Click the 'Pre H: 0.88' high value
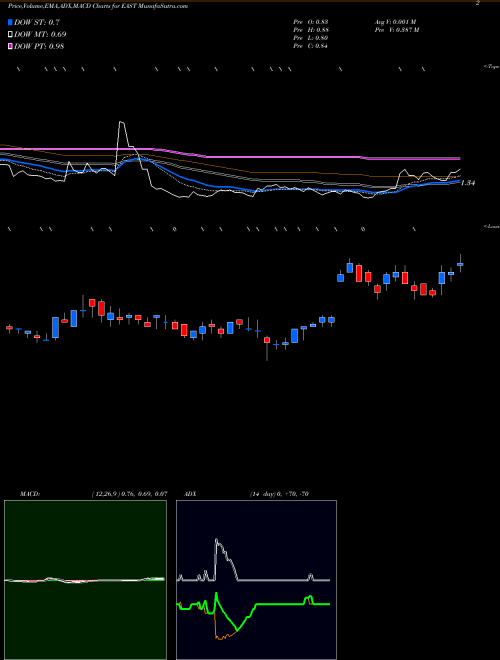 click(x=311, y=30)
